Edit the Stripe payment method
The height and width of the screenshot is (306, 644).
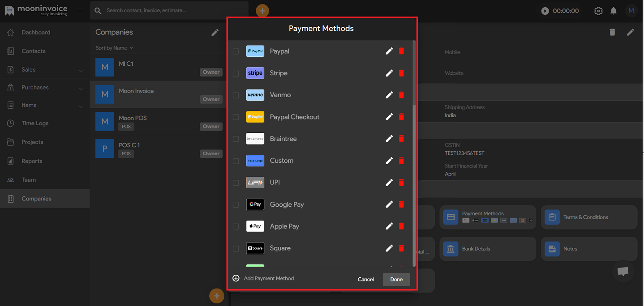pos(389,73)
